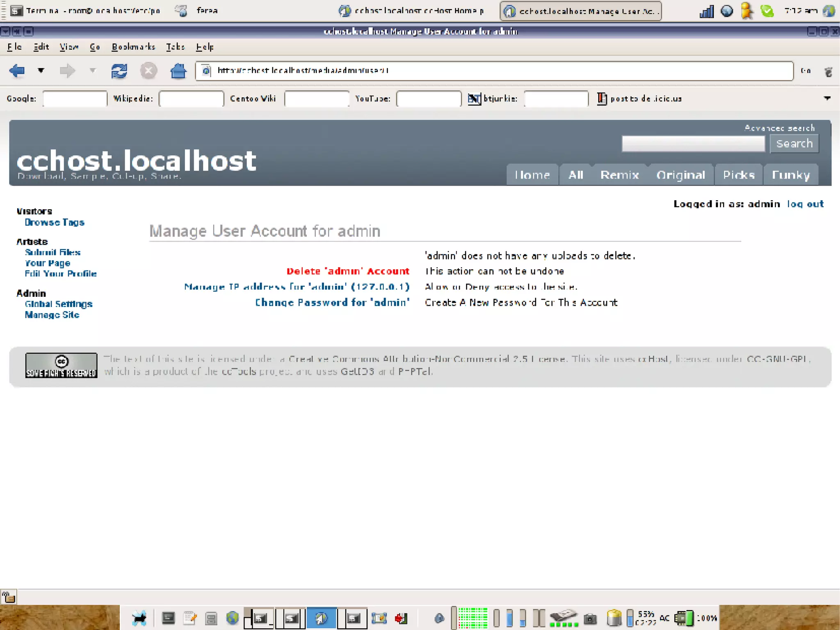Open Change Password for 'admin' link

tap(332, 302)
